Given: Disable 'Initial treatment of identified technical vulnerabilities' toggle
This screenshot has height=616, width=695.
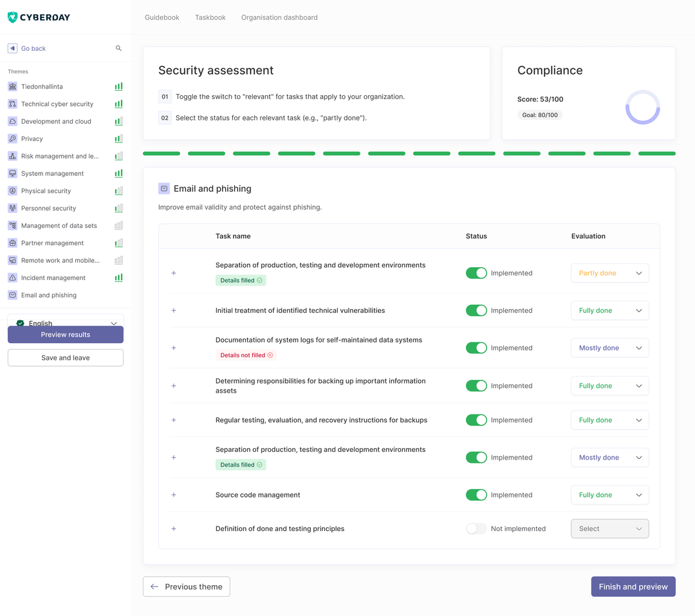Looking at the screenshot, I should (x=476, y=310).
